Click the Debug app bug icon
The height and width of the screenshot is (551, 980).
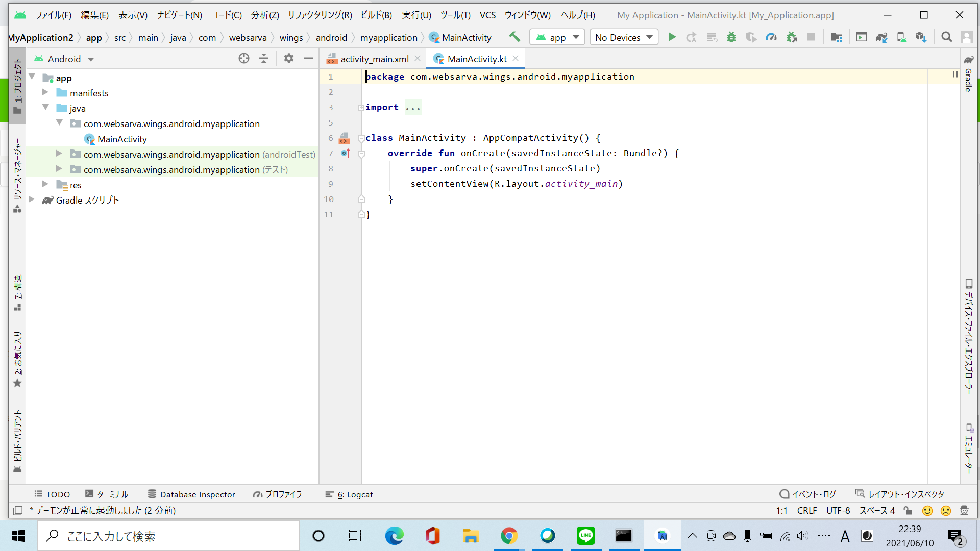[x=731, y=37]
